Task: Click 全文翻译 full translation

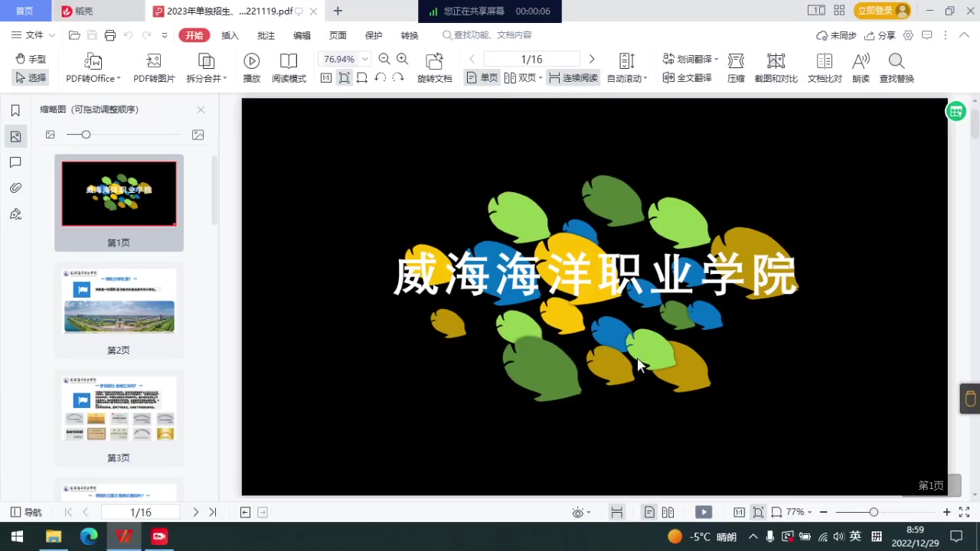Action: [x=688, y=78]
